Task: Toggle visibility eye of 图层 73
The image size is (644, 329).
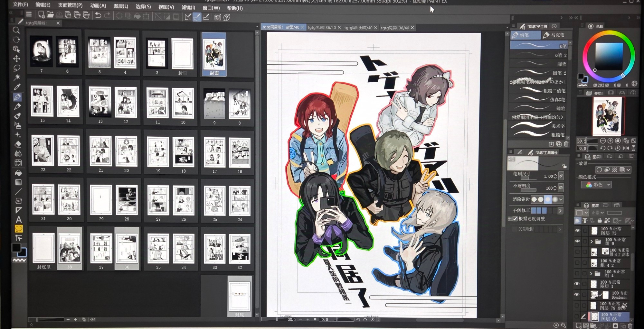Action: [x=577, y=231]
